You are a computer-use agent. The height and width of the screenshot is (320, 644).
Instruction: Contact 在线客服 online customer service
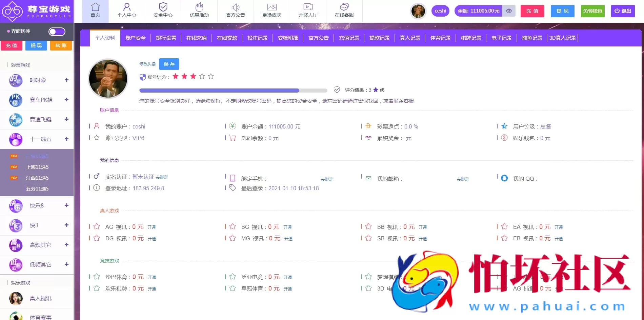(344, 10)
